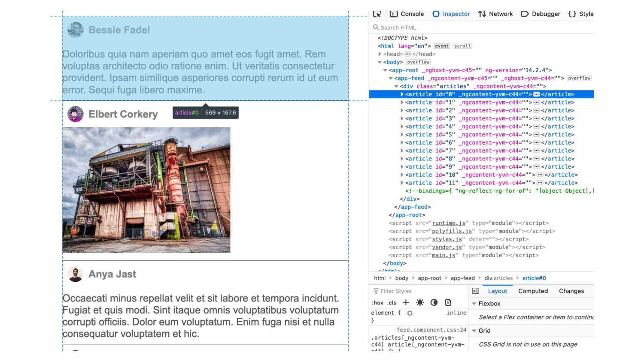Select the article id 8 row
Screen dimensions: 644x362
[482, 159]
